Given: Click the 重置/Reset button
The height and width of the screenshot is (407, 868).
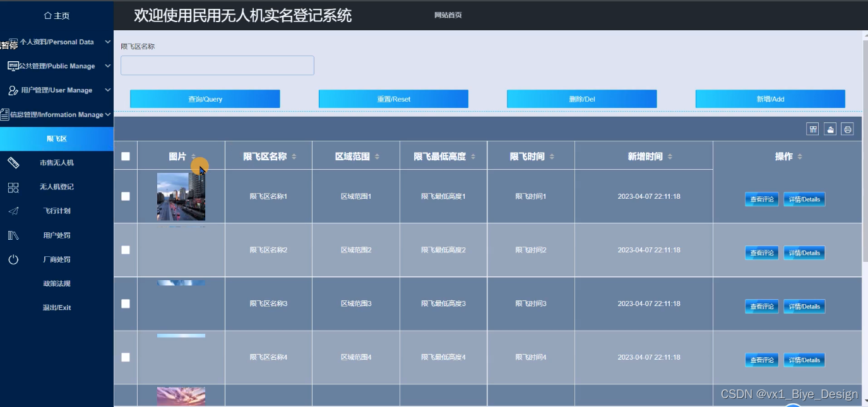Looking at the screenshot, I should [393, 99].
